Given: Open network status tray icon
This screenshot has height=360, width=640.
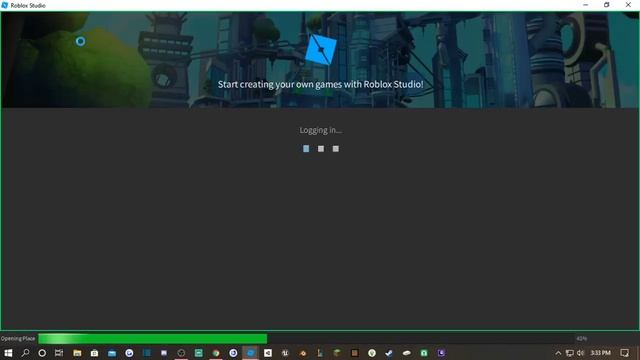Looking at the screenshot, I should 570,353.
